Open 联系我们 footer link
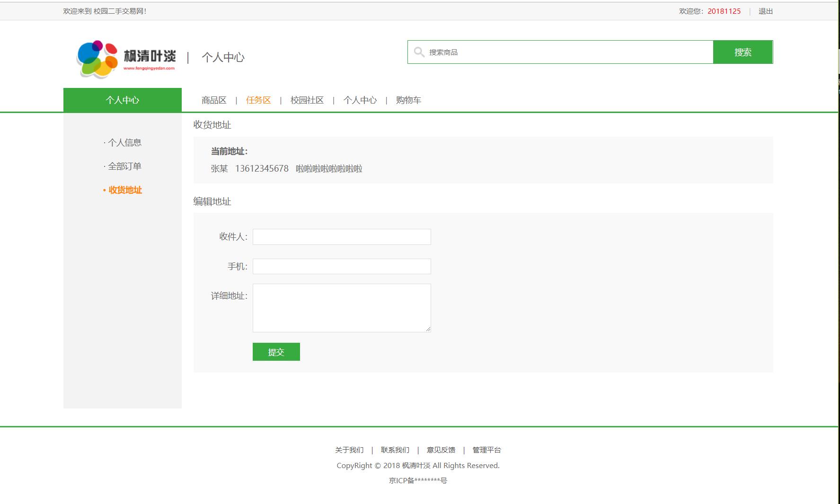The image size is (840, 504). click(395, 450)
